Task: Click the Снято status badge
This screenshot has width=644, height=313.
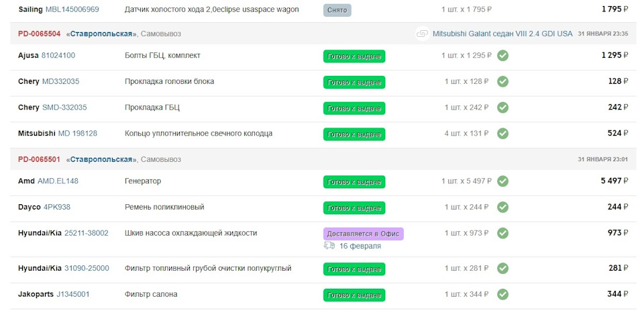Action: pyautogui.click(x=337, y=10)
